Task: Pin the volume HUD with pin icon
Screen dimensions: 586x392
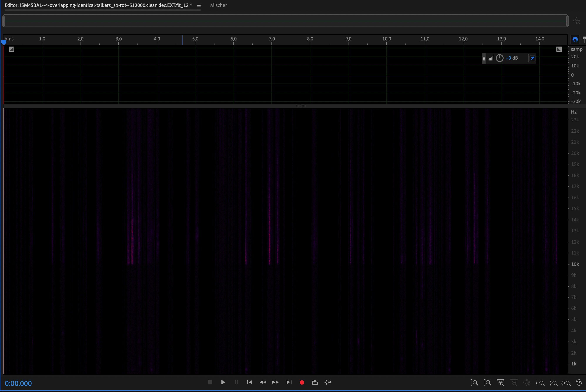Action: 532,58
